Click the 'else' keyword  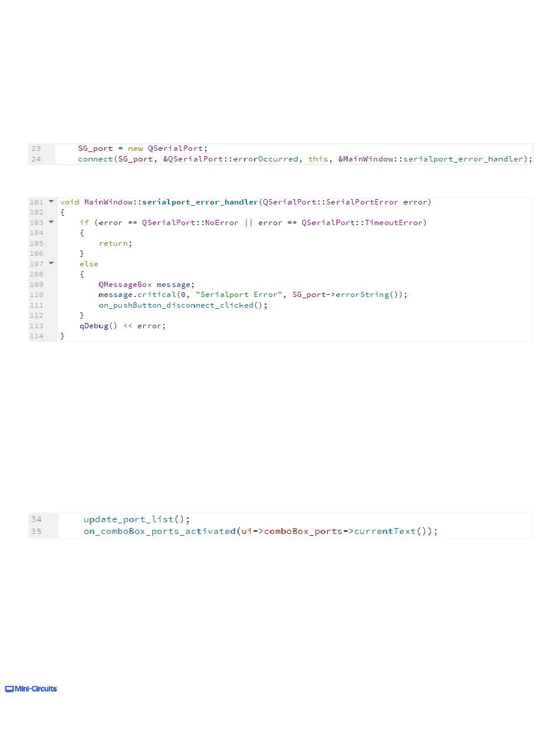pyautogui.click(x=89, y=263)
